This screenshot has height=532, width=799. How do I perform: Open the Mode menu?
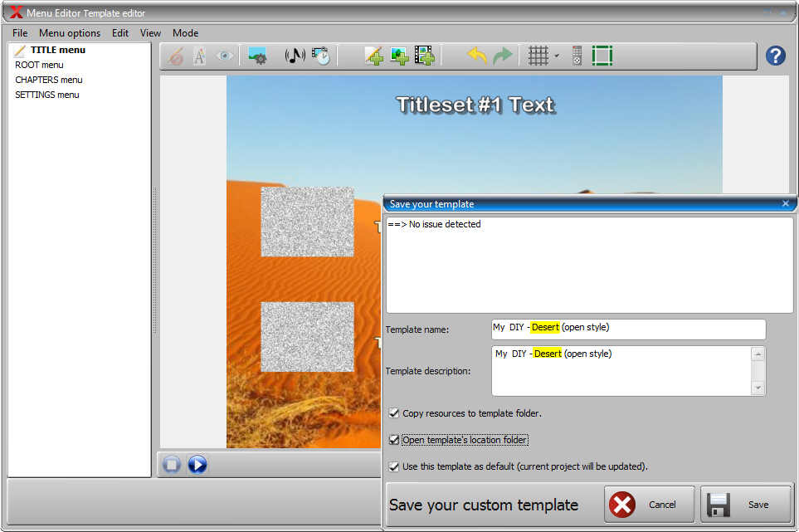[x=186, y=33]
